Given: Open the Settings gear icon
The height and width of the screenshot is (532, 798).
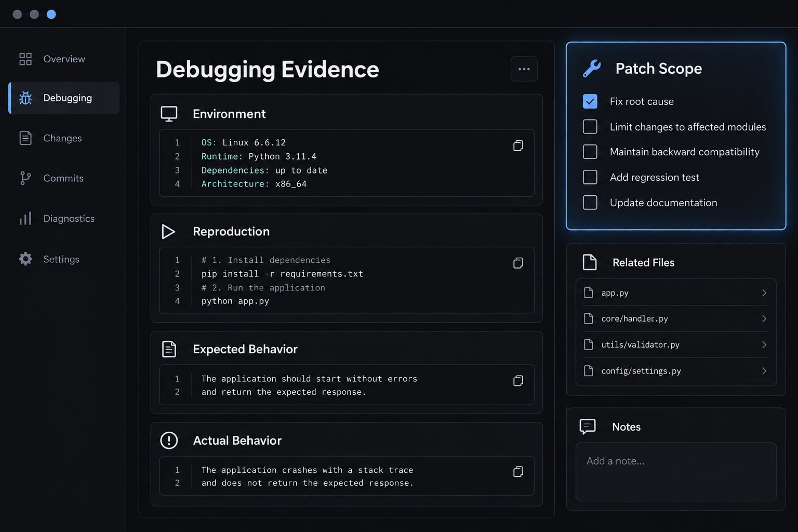Looking at the screenshot, I should pos(25,259).
